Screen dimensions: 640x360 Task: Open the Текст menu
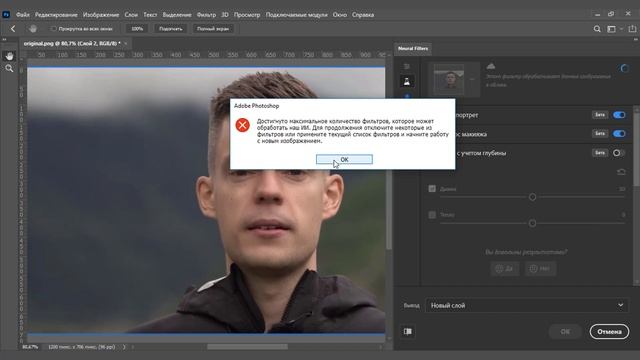(150, 15)
